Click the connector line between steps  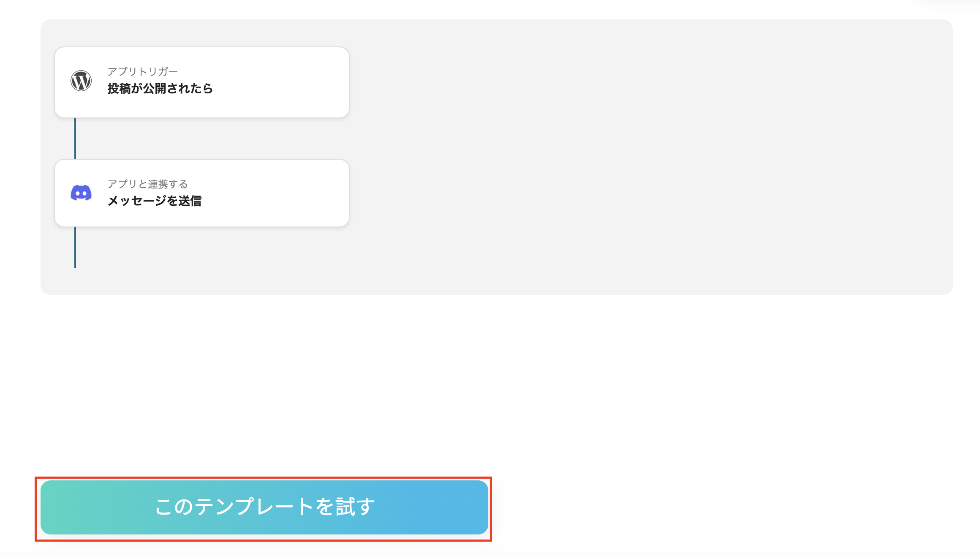click(75, 137)
